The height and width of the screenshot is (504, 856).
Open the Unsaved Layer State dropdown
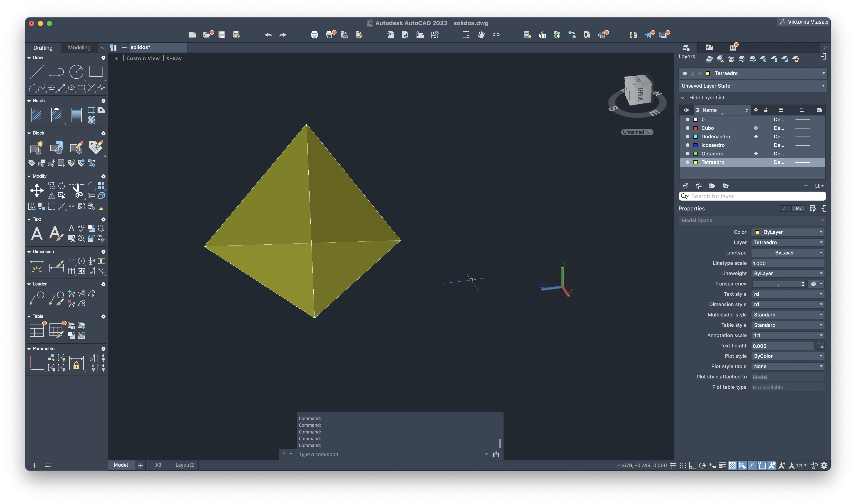(752, 86)
